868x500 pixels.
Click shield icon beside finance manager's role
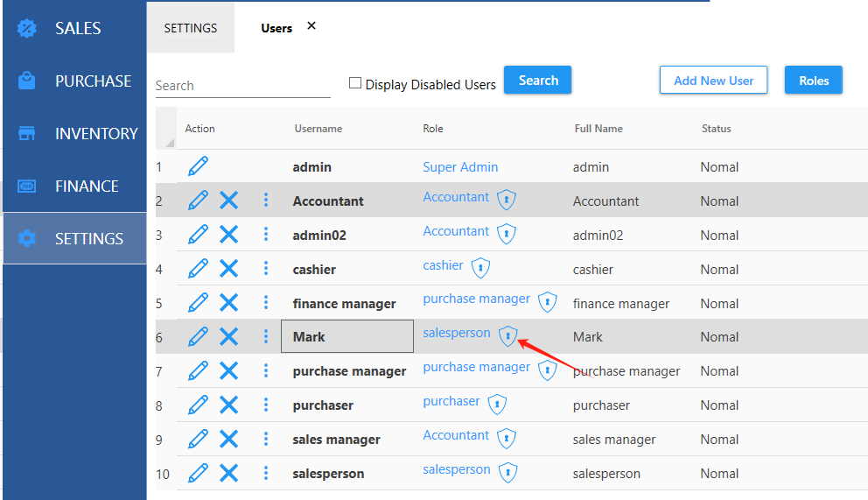coord(548,302)
